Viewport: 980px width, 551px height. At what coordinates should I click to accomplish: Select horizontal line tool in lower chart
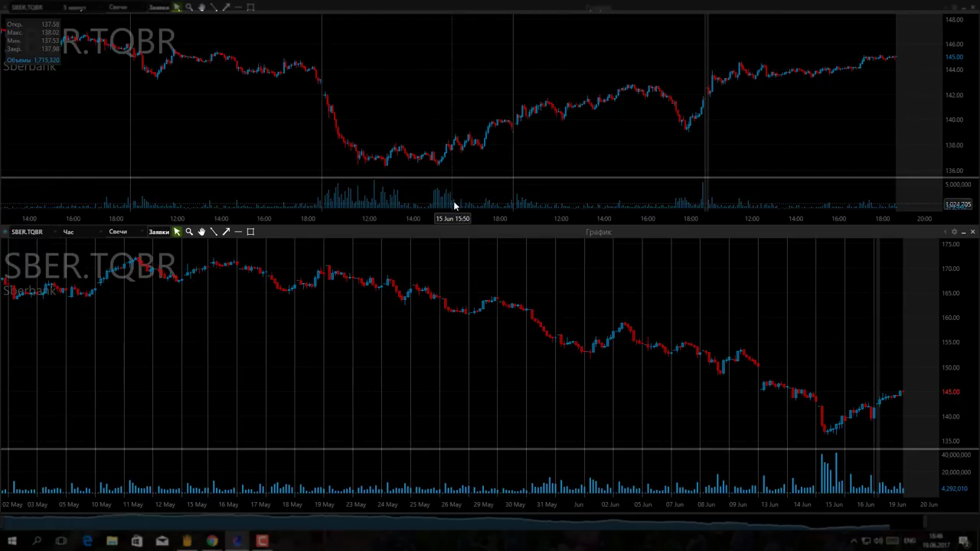[238, 232]
